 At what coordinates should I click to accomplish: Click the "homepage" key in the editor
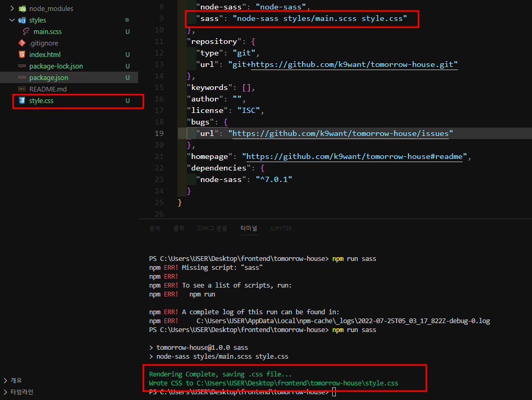209,156
